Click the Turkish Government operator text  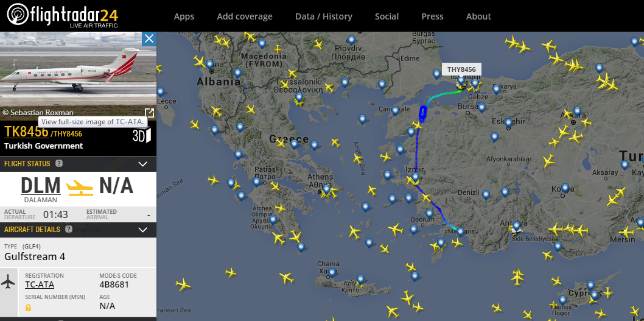[44, 146]
